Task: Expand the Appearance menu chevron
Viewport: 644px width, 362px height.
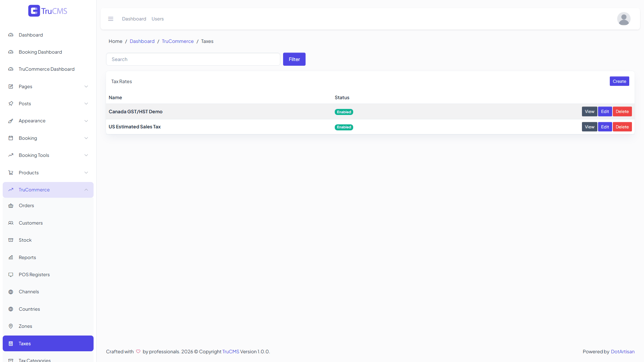Action: (86, 121)
